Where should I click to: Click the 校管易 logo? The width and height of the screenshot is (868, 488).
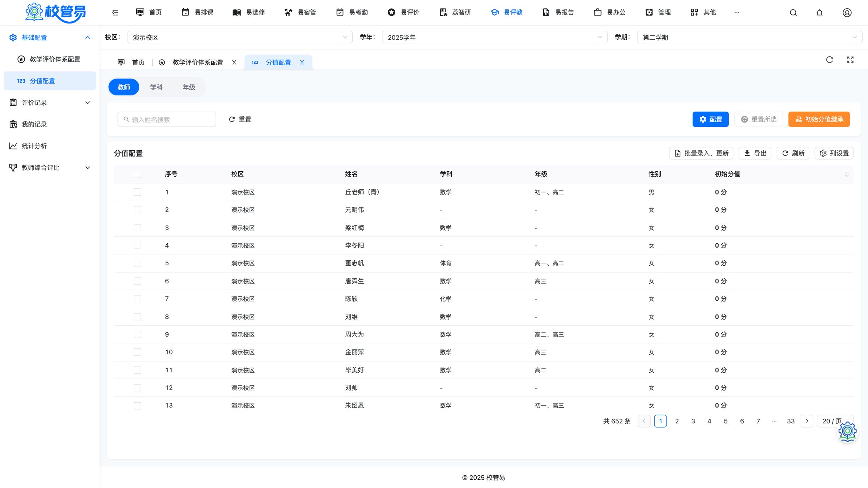[x=56, y=13]
